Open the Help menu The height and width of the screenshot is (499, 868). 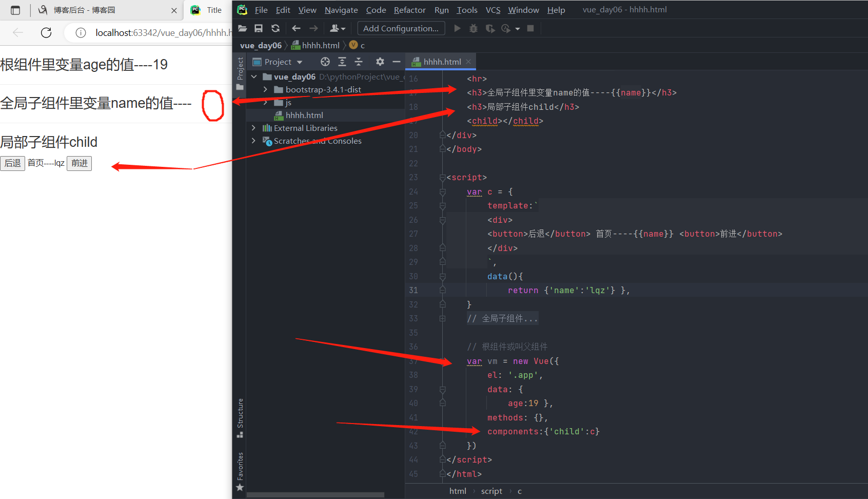[x=556, y=10]
